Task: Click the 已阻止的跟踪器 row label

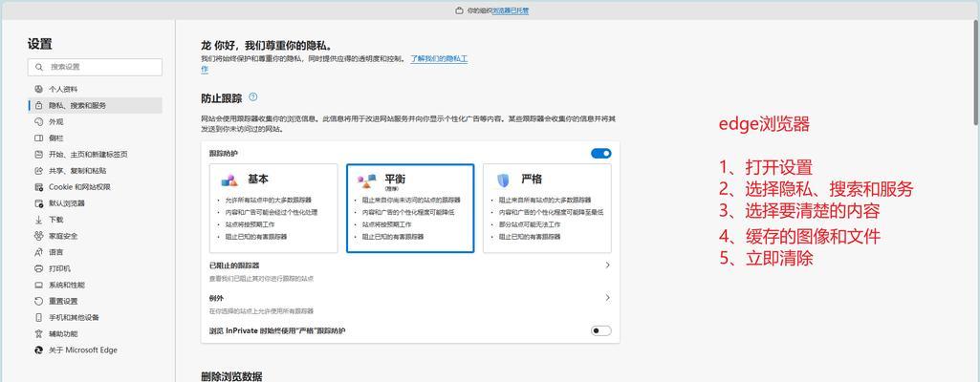Action: click(x=234, y=265)
